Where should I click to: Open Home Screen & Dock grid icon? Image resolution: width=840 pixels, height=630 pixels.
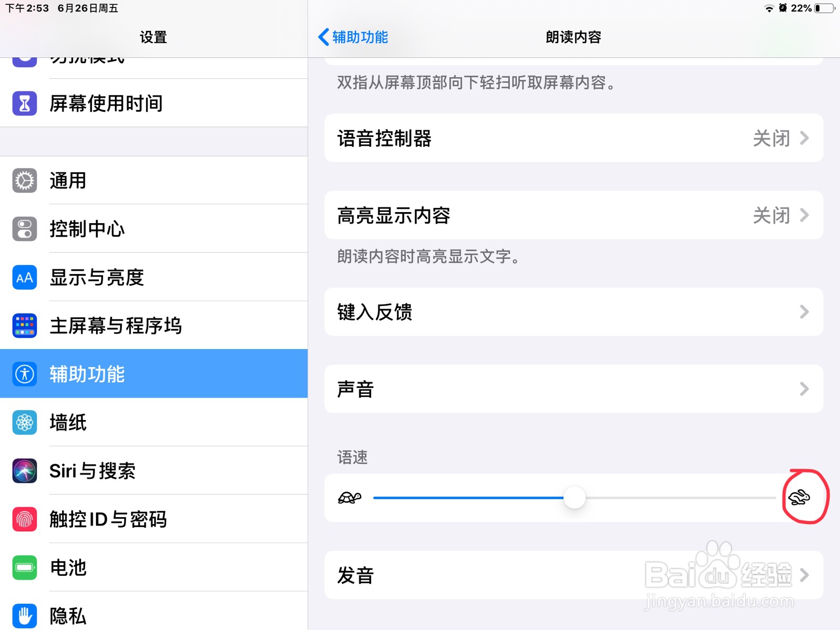(x=25, y=326)
